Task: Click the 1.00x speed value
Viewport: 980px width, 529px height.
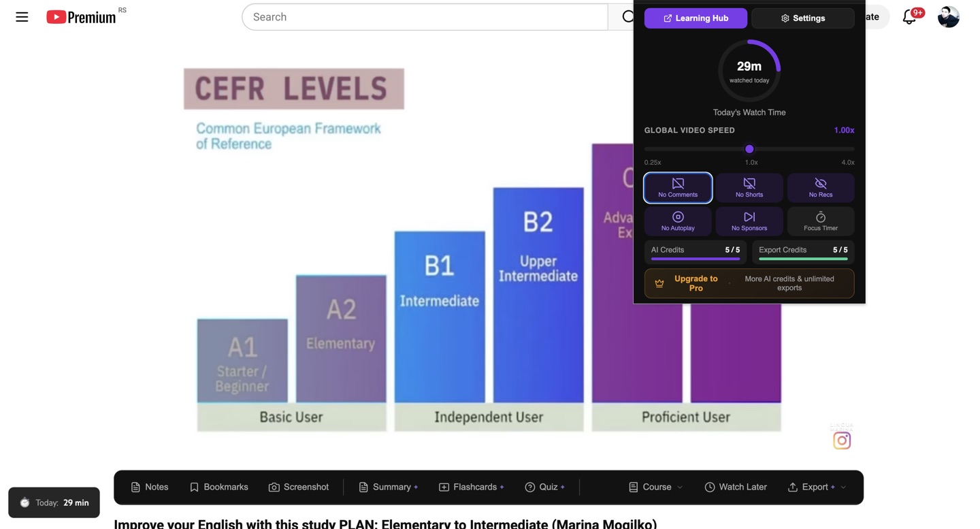Action: coord(844,130)
